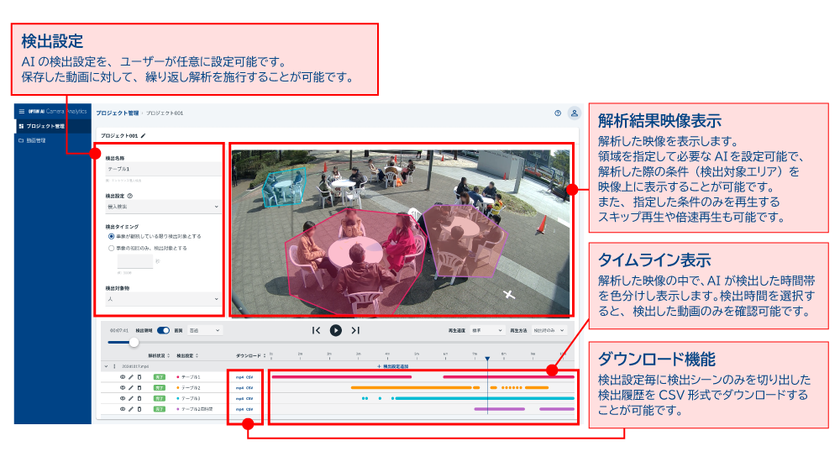The height and width of the screenshot is (462, 840).
Task: Download CSV for the テーブル2 row
Action: [250, 388]
